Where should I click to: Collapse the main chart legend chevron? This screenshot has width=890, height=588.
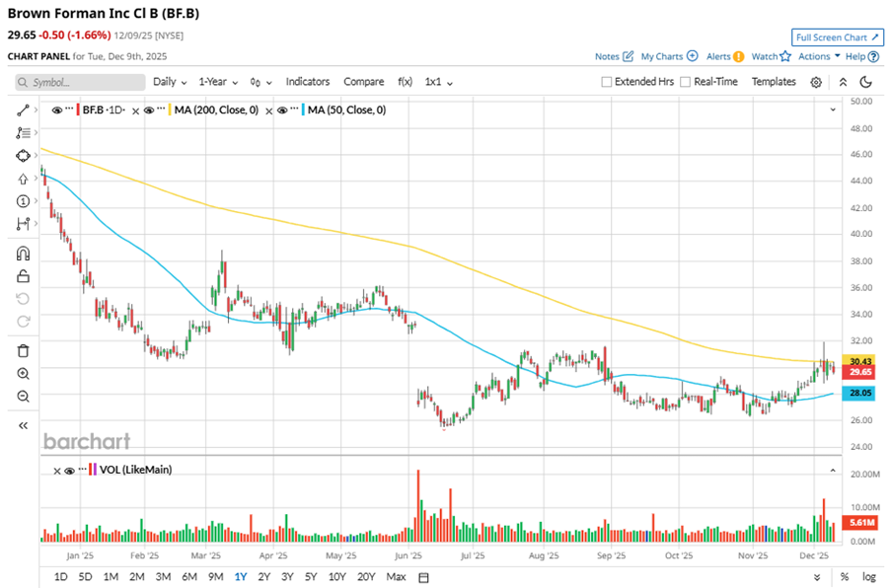click(x=833, y=110)
